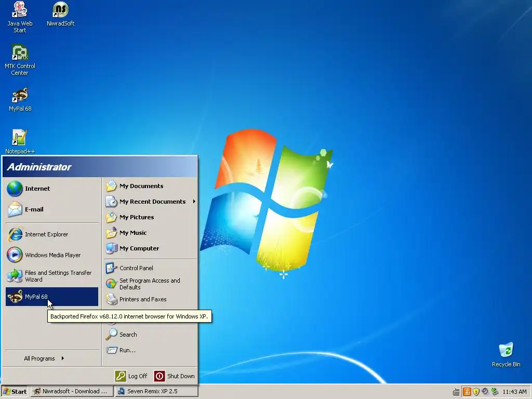The image size is (532, 399).
Task: Open Set Program Access and Defaults
Action: pyautogui.click(x=151, y=284)
